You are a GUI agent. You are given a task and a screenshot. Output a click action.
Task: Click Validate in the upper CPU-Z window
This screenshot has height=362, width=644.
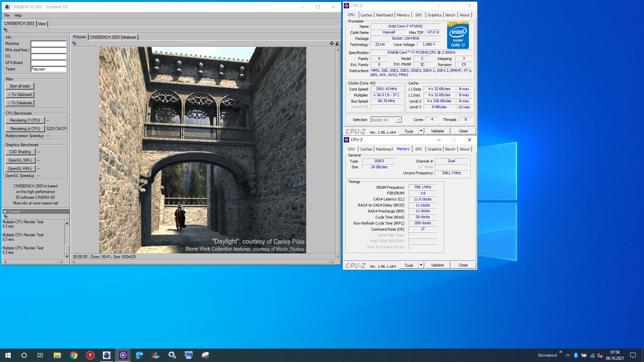pos(437,131)
